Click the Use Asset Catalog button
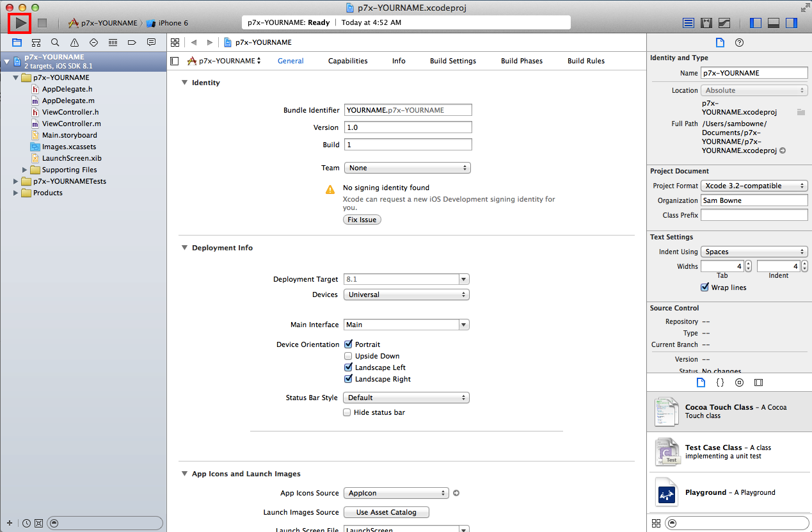Viewport: 812px width, 532px height. pos(386,512)
